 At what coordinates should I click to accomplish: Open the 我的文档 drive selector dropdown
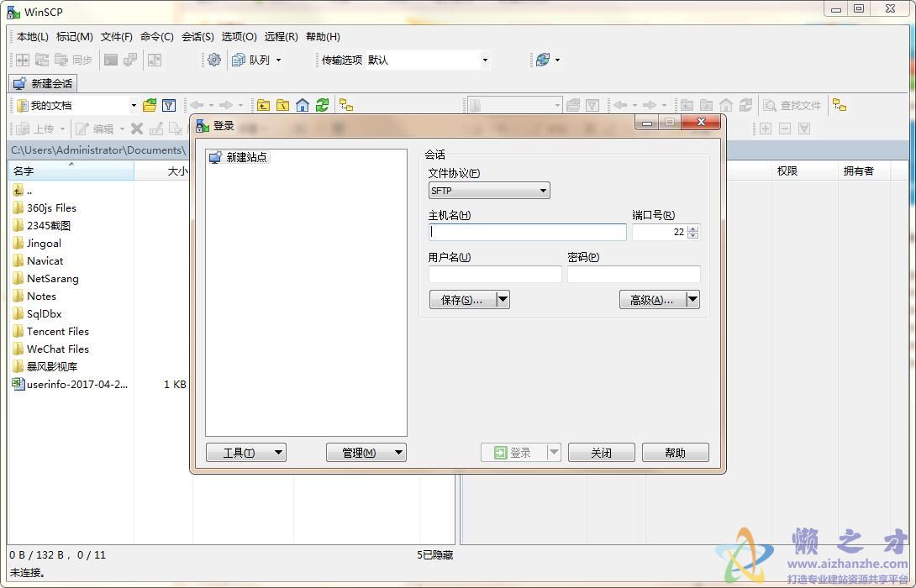tap(134, 105)
